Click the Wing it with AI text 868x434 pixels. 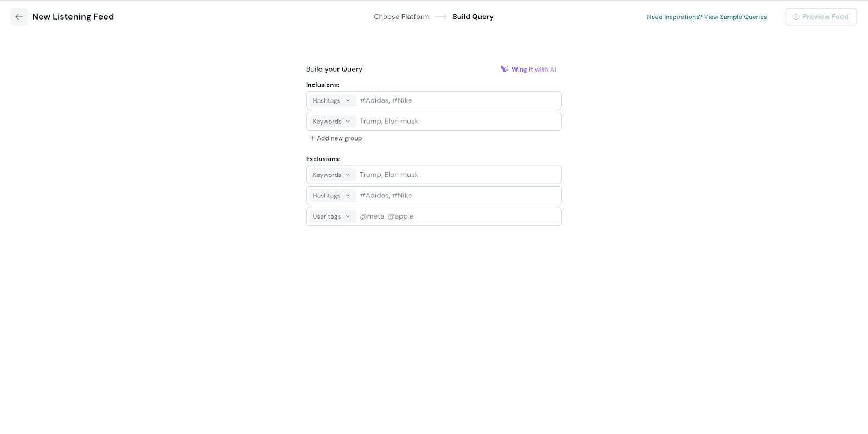[x=533, y=69]
